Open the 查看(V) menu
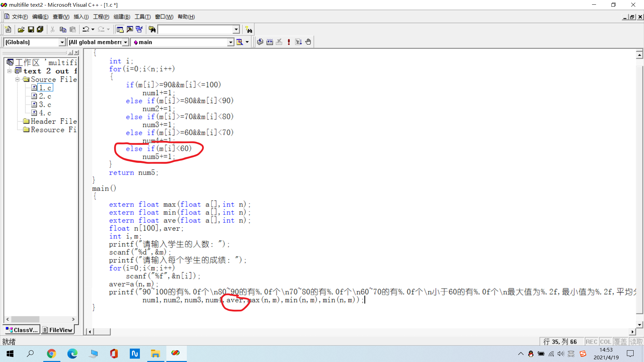The height and width of the screenshot is (362, 644). click(61, 17)
